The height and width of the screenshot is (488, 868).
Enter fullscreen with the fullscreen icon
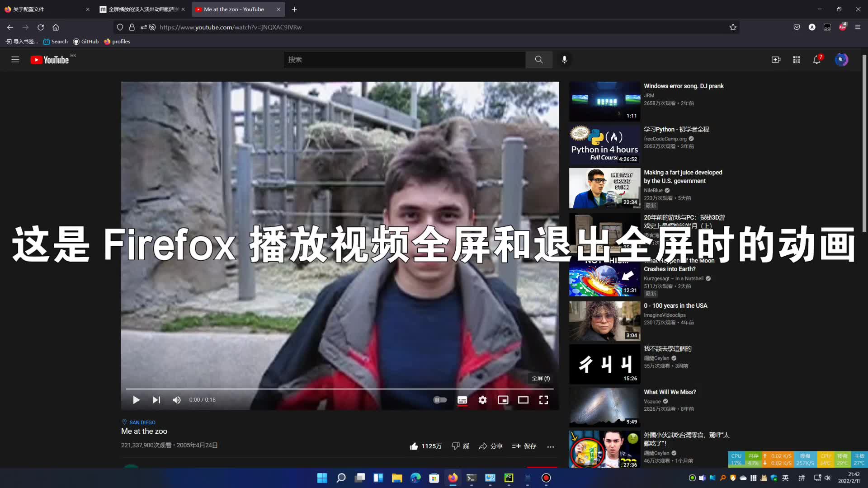tap(543, 399)
